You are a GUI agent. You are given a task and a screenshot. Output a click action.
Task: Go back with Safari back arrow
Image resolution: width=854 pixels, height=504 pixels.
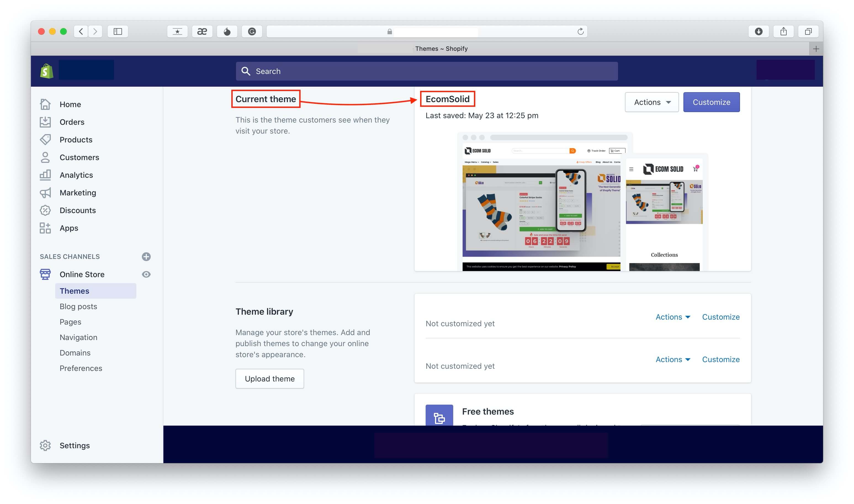click(81, 31)
